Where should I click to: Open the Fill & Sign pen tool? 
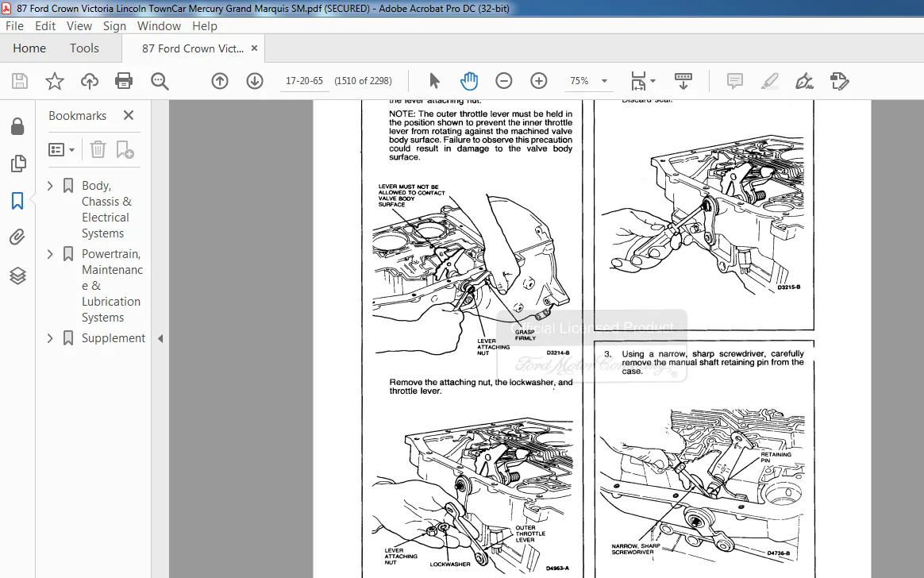click(804, 81)
